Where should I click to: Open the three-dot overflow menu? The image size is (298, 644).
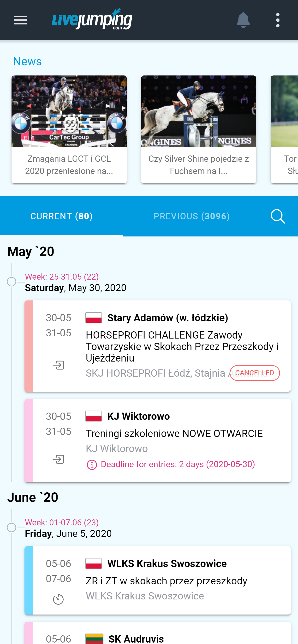point(277,20)
